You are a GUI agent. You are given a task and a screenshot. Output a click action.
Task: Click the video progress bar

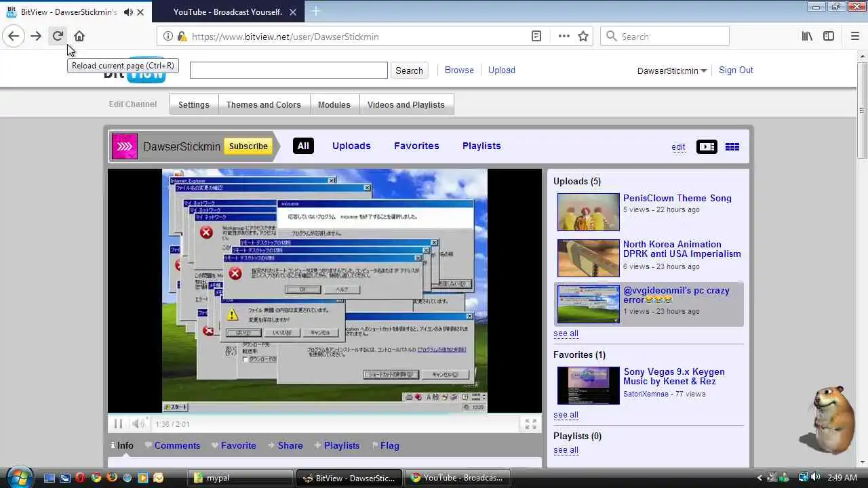tap(325, 413)
